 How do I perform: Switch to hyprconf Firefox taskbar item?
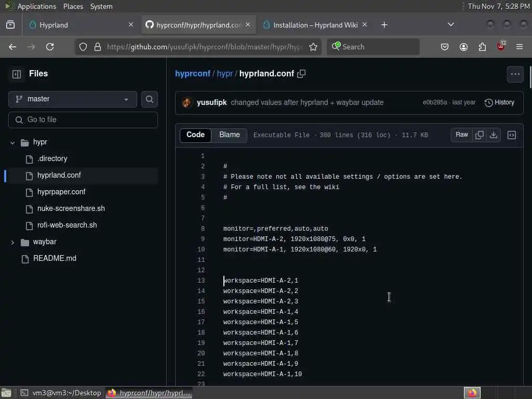coord(149,393)
